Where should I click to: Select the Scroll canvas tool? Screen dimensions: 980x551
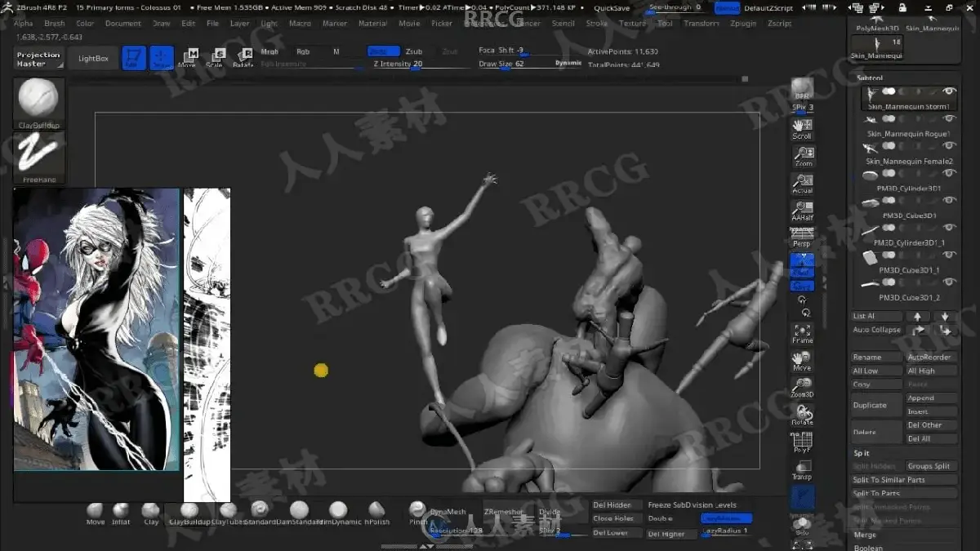coord(802,128)
